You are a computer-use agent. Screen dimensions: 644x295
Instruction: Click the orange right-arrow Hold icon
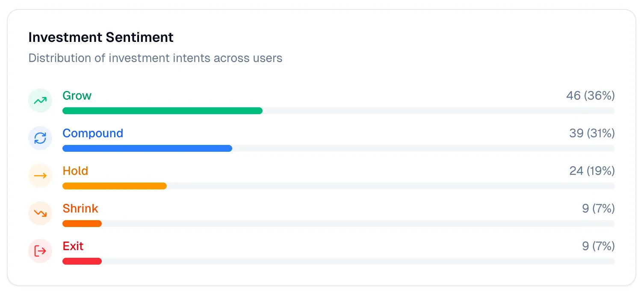40,175
